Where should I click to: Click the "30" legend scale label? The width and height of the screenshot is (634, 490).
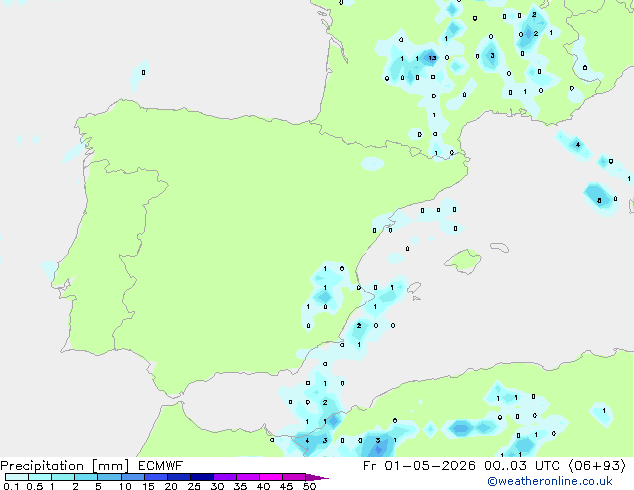tap(217, 486)
